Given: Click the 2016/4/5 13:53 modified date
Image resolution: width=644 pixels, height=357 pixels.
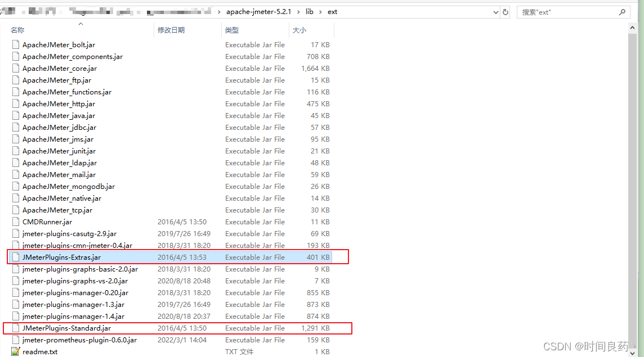Looking at the screenshot, I should pyautogui.click(x=182, y=257).
